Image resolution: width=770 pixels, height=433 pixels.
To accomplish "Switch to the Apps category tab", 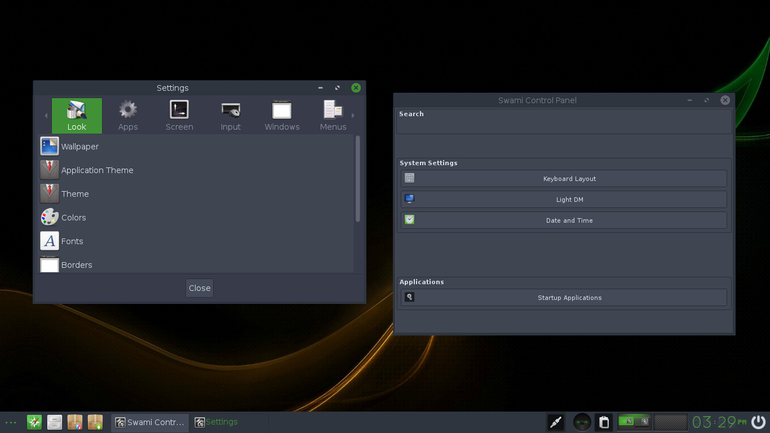I will pyautogui.click(x=128, y=115).
